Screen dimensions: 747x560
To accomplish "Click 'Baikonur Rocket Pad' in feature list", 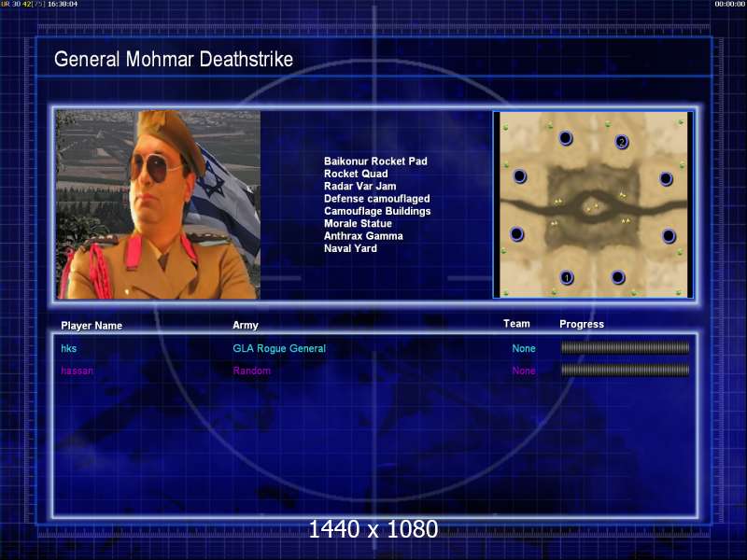I will point(375,161).
